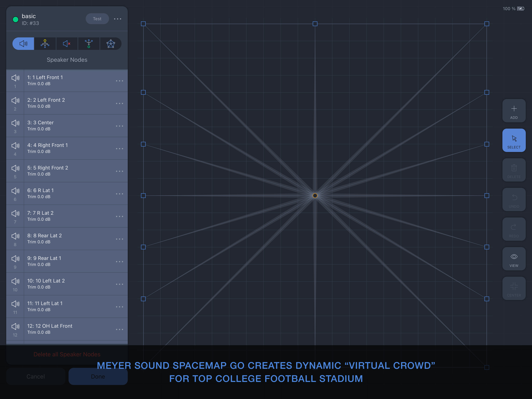Click the UNDO tool
532x399 pixels.
click(x=514, y=199)
